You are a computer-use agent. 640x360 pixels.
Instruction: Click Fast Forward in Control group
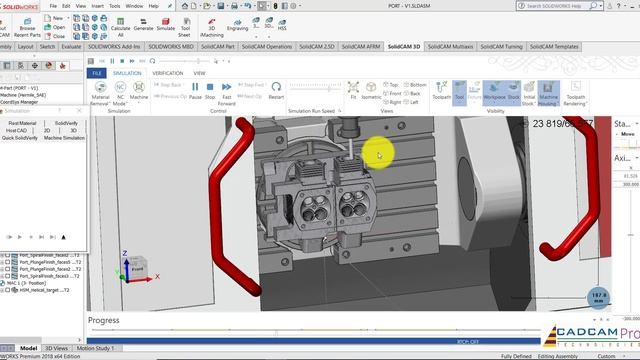click(227, 93)
